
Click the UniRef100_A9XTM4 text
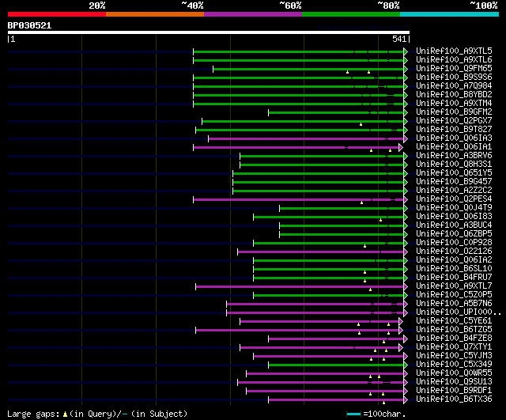(454, 104)
